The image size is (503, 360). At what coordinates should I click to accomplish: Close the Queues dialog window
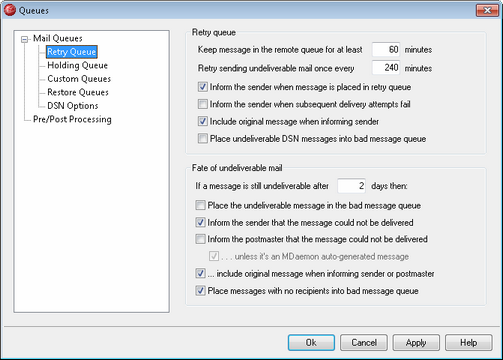tap(487, 10)
